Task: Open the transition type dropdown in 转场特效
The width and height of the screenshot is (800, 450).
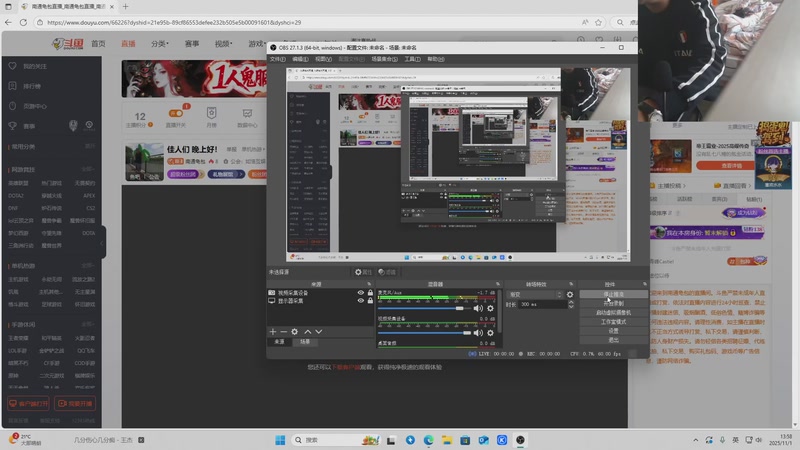Action: (x=535, y=294)
